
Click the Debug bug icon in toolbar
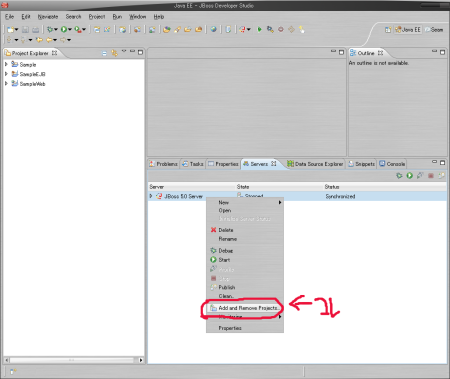tap(50, 30)
